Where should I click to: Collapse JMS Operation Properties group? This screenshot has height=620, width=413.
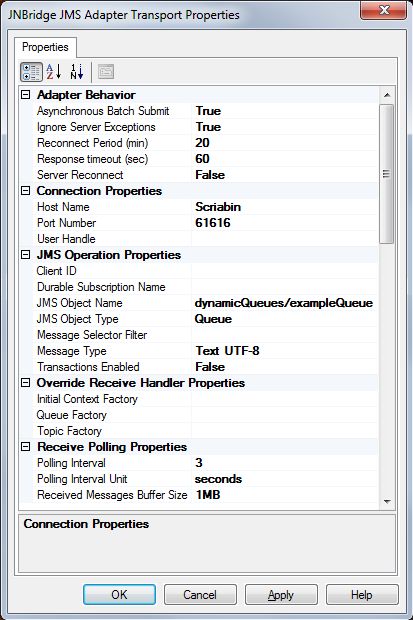pyautogui.click(x=26, y=255)
